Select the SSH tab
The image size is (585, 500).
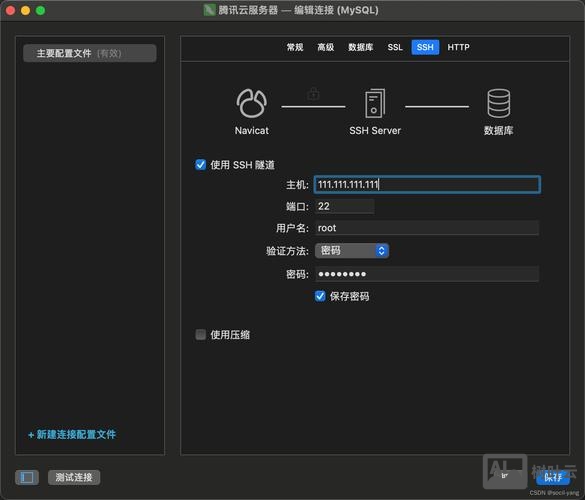tap(425, 47)
